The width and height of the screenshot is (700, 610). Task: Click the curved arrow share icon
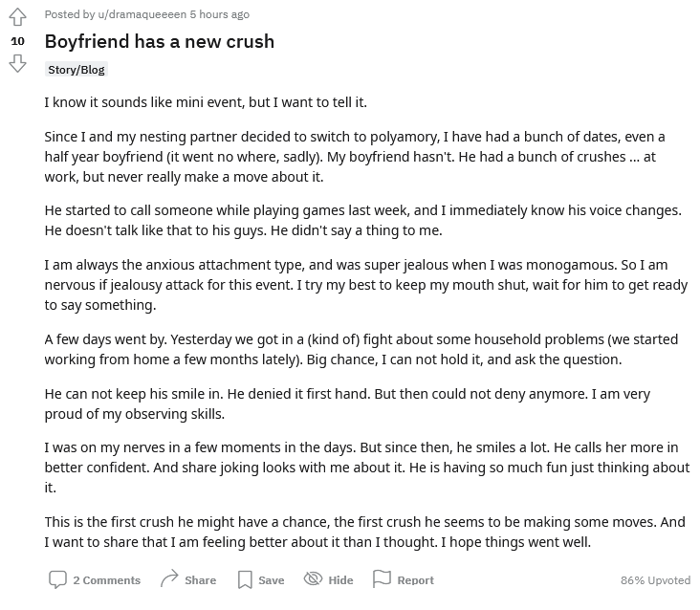click(169, 578)
